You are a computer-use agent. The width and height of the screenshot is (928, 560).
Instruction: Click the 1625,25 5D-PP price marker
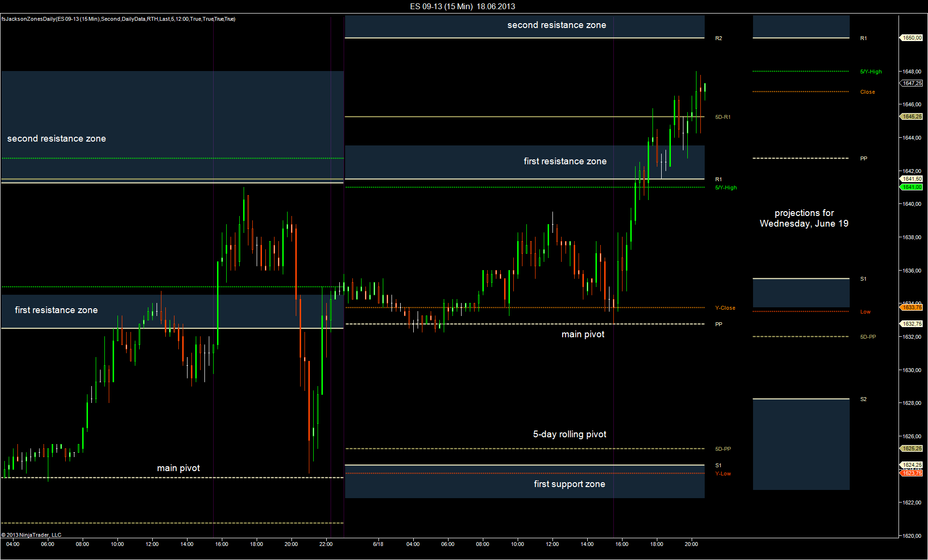[912, 448]
